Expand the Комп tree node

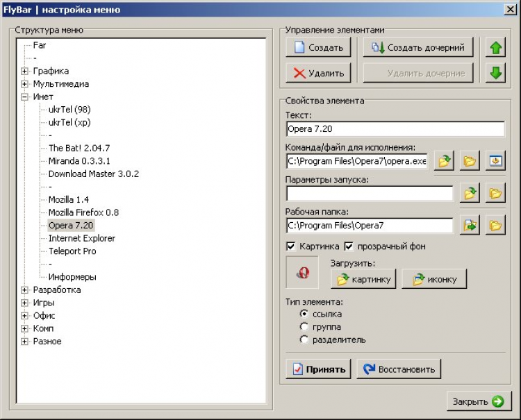(x=24, y=328)
